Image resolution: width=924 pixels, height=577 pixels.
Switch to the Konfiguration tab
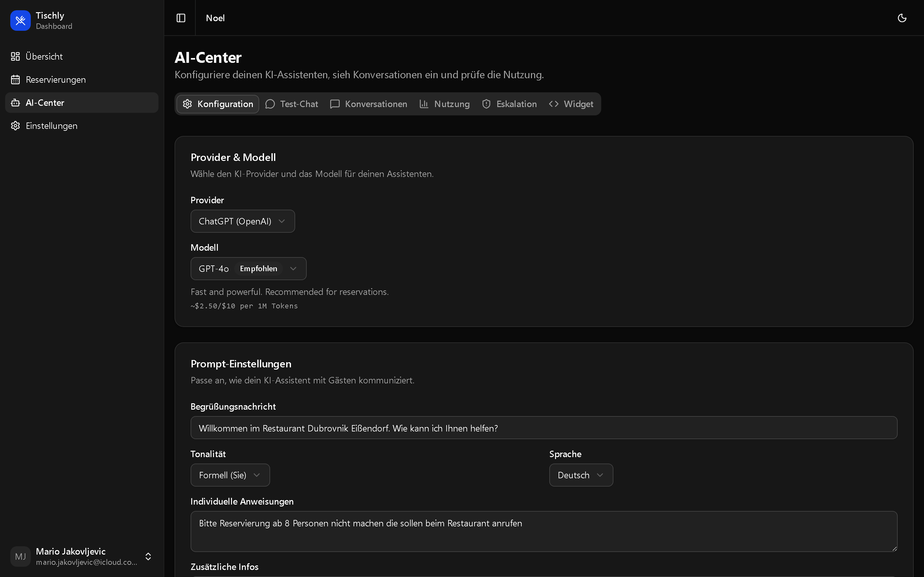point(217,104)
